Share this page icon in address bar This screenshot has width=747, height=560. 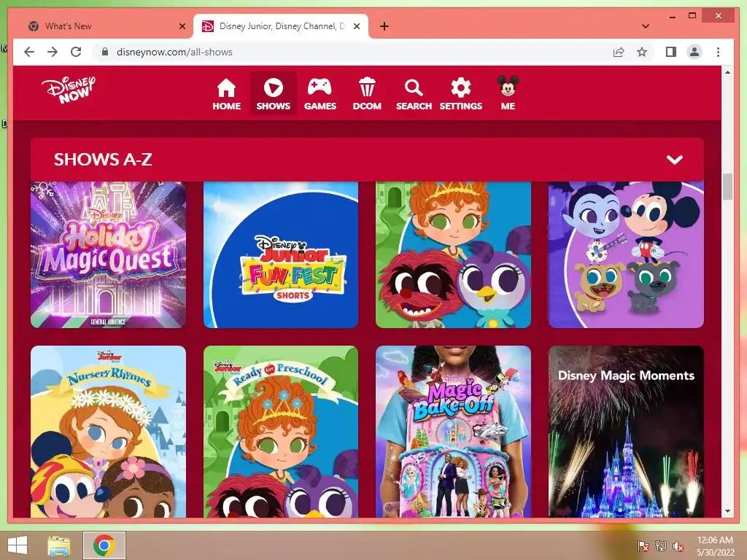click(619, 52)
